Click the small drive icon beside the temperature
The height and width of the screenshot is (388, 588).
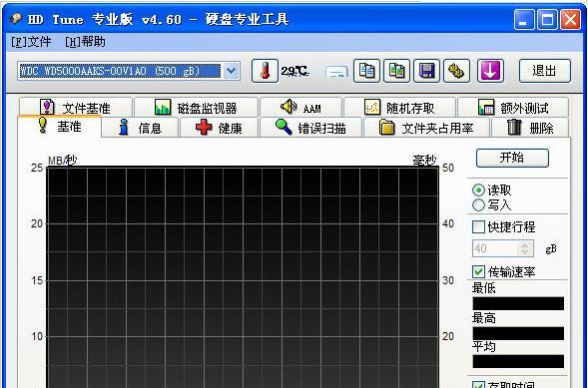click(x=336, y=72)
